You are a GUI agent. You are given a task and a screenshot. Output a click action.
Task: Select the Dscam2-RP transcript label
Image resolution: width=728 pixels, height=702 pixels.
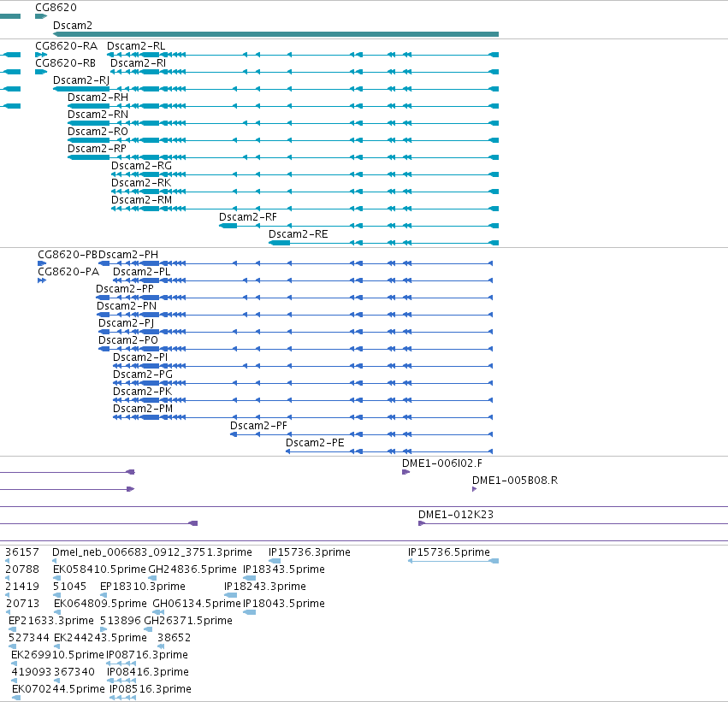click(97, 149)
